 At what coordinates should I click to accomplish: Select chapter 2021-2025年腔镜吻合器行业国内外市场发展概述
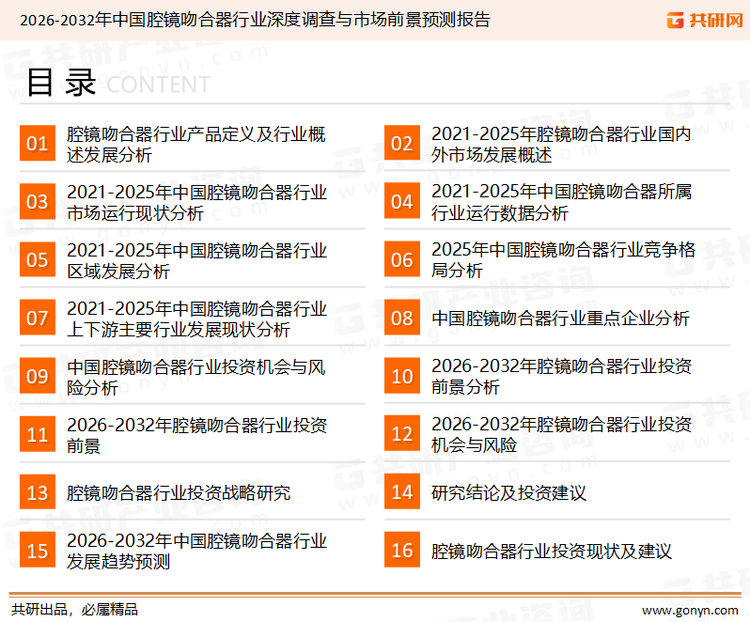pyautogui.click(x=561, y=144)
